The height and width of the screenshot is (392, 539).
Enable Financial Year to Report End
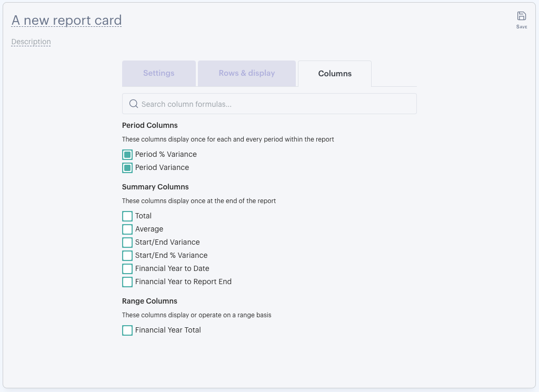pos(127,282)
